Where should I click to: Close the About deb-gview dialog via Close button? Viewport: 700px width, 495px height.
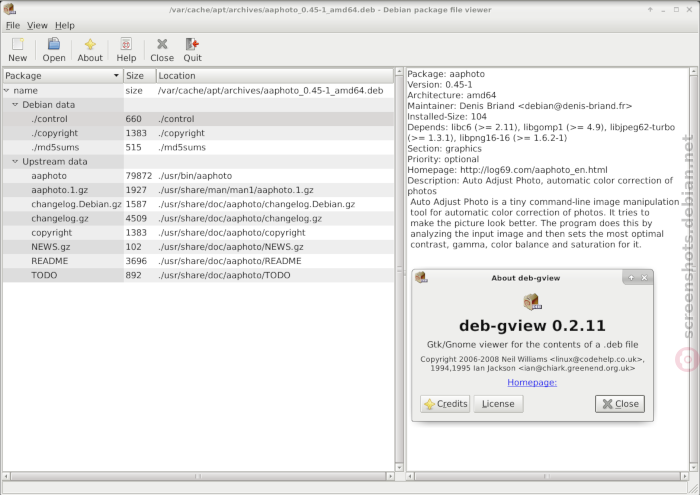point(620,403)
